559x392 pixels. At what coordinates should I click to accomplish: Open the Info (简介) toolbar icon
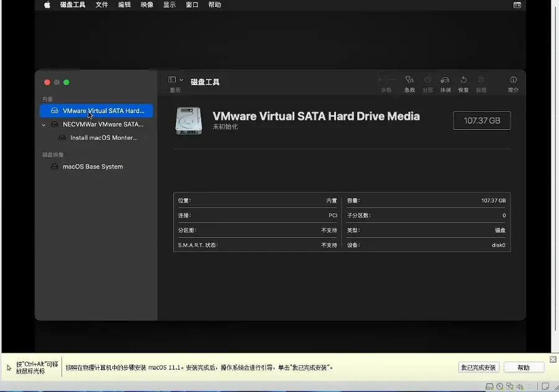513,80
